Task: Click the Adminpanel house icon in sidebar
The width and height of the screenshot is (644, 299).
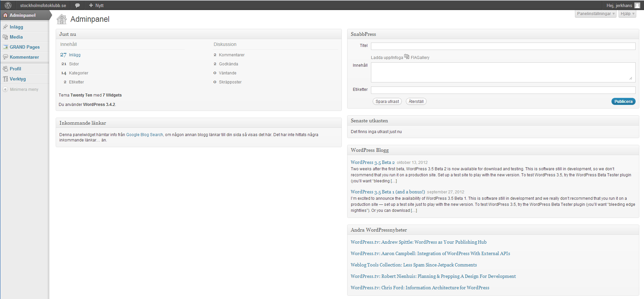Action: tap(5, 15)
